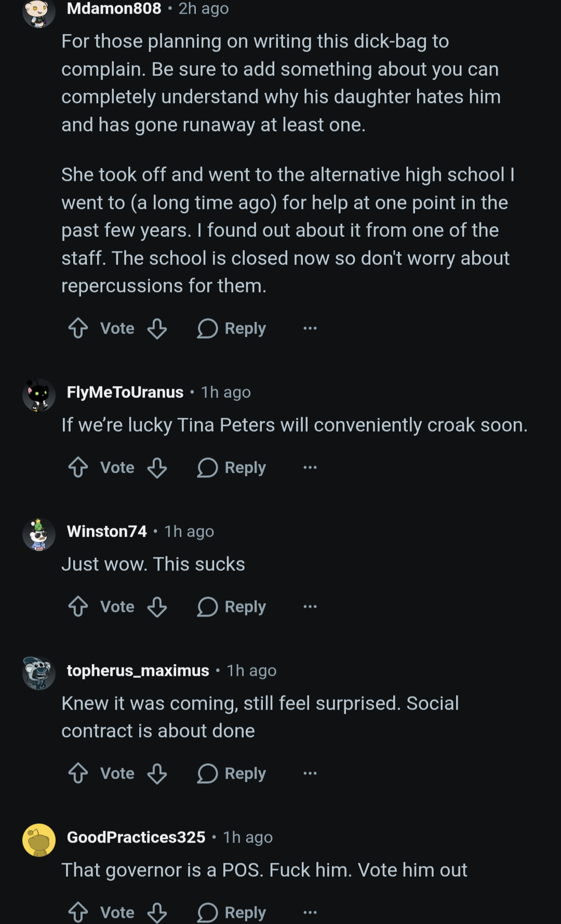
Task: Upvote Mdamon808's comment
Action: click(78, 328)
